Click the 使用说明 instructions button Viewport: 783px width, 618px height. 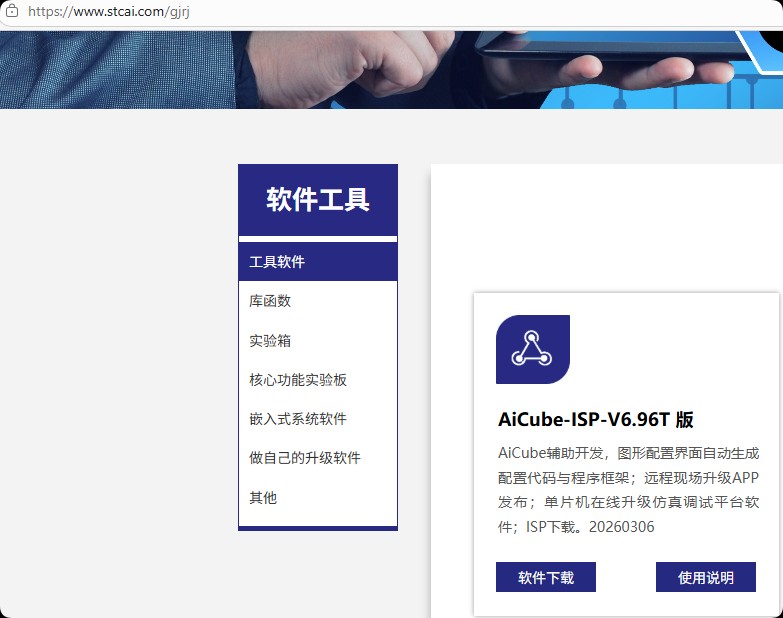(706, 577)
